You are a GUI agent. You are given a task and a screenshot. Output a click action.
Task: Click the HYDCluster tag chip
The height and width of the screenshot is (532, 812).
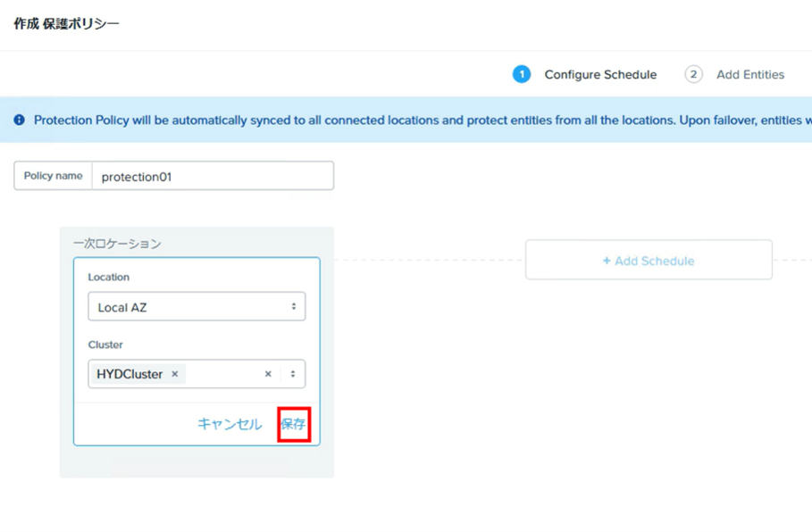(138, 374)
